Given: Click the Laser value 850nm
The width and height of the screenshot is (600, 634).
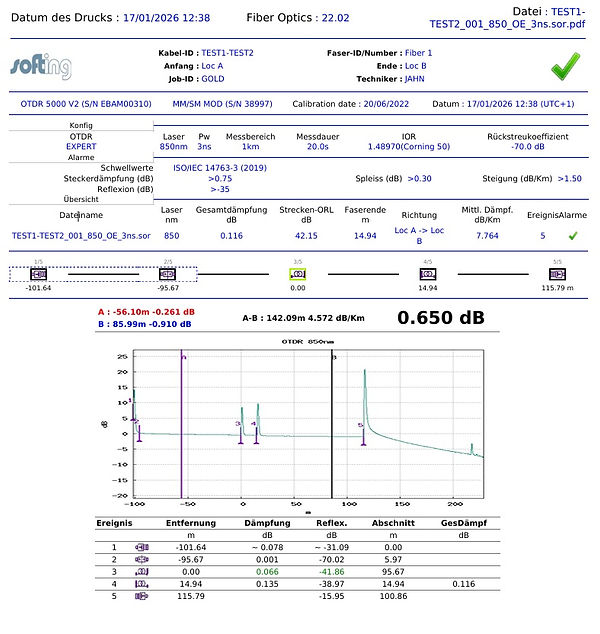Looking at the screenshot, I should tap(173, 146).
